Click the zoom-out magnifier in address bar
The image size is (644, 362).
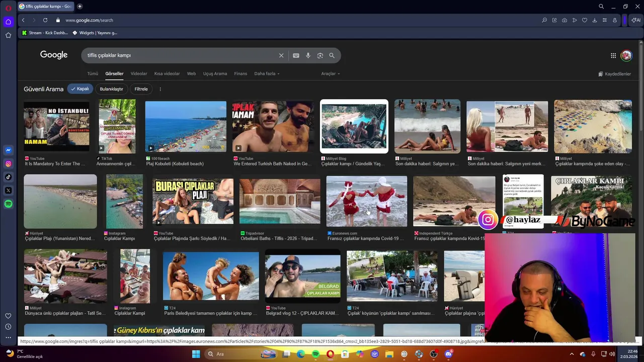tap(544, 20)
